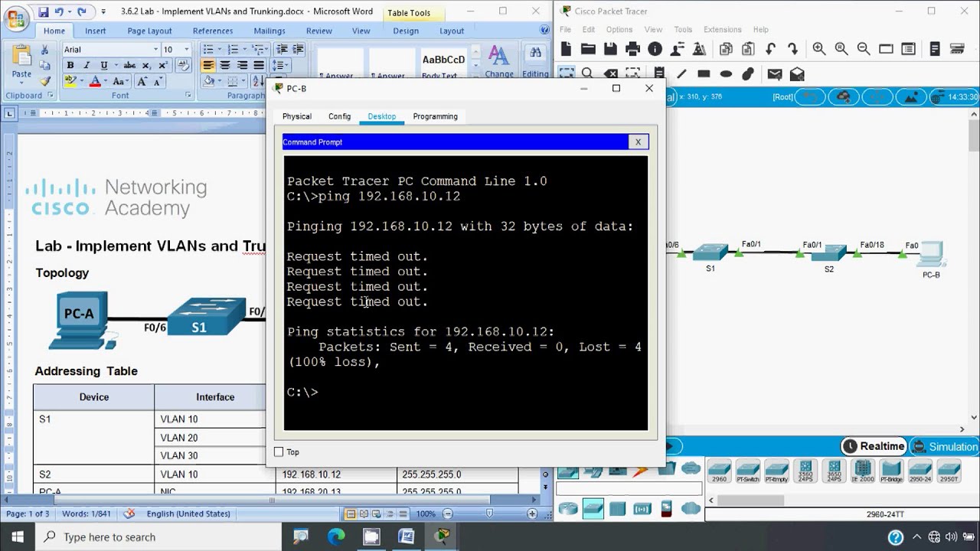Click the device list horizontal scrollbar
Viewport: 980px width, 551px height.
(x=750, y=500)
